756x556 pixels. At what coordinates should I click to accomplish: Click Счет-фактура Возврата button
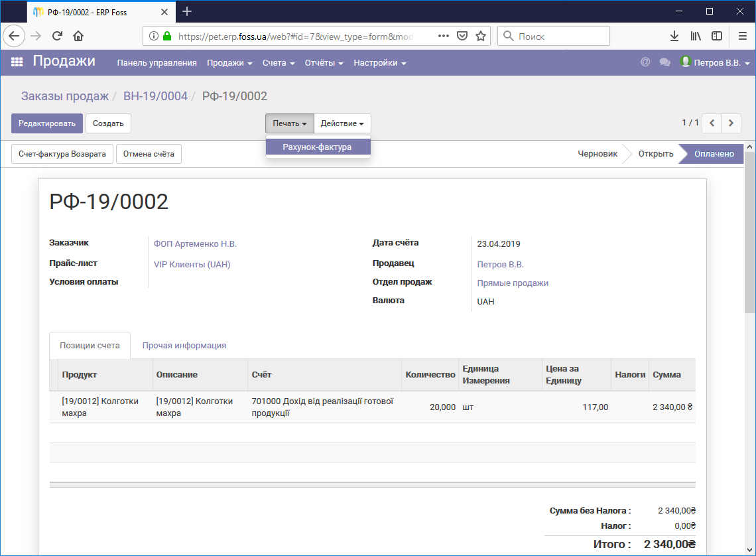click(62, 154)
